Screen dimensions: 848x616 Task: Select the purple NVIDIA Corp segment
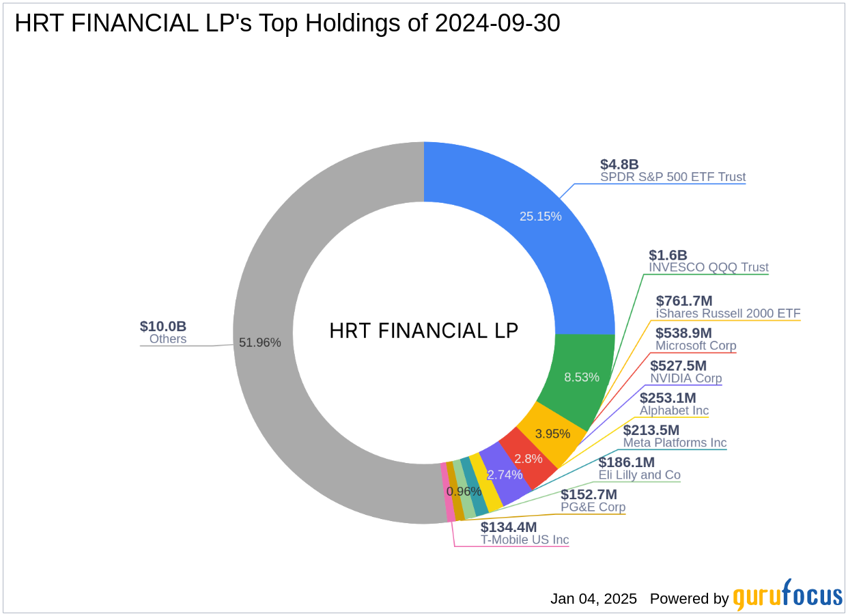[505, 474]
